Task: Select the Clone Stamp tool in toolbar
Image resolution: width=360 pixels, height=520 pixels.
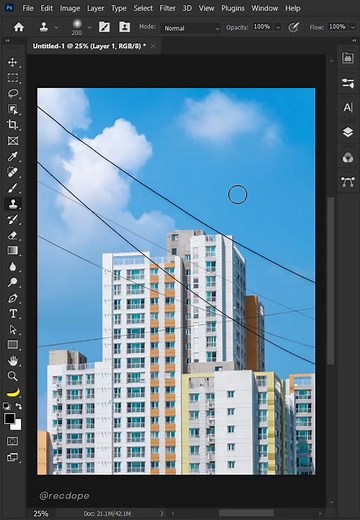Action: point(13,203)
